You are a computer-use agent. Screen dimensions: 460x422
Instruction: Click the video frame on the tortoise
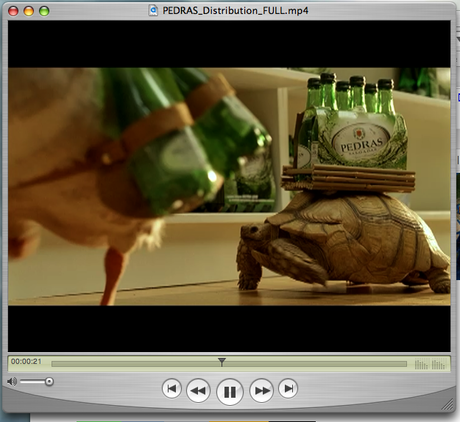pos(343,243)
